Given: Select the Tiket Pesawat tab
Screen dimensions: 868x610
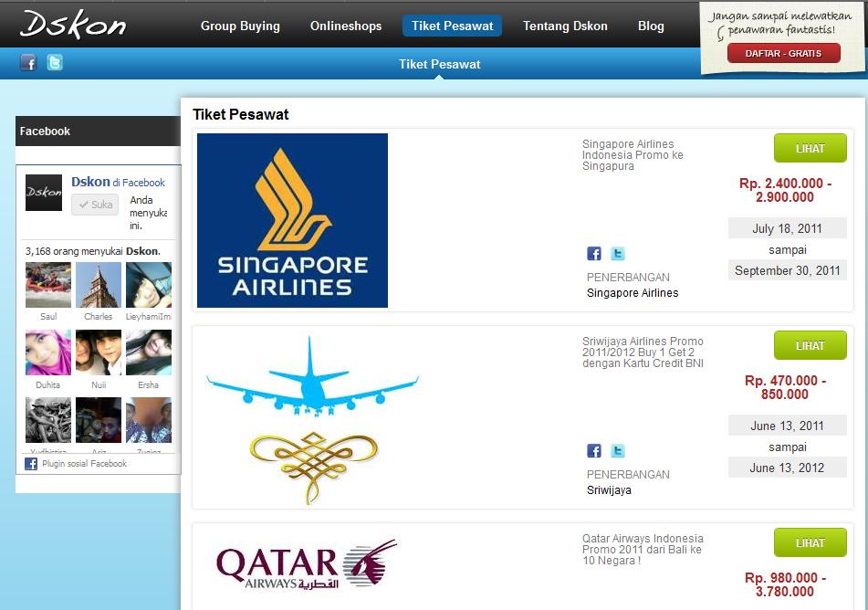Looking at the screenshot, I should 453,26.
